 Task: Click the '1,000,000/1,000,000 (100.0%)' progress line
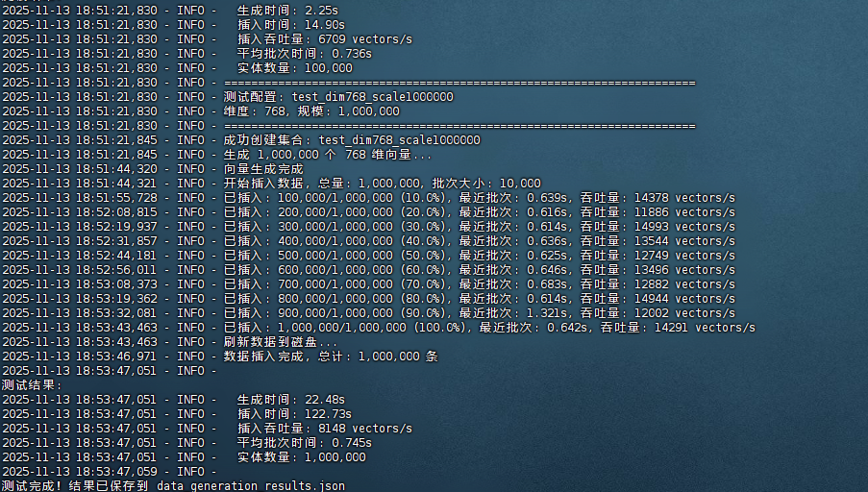click(x=379, y=327)
